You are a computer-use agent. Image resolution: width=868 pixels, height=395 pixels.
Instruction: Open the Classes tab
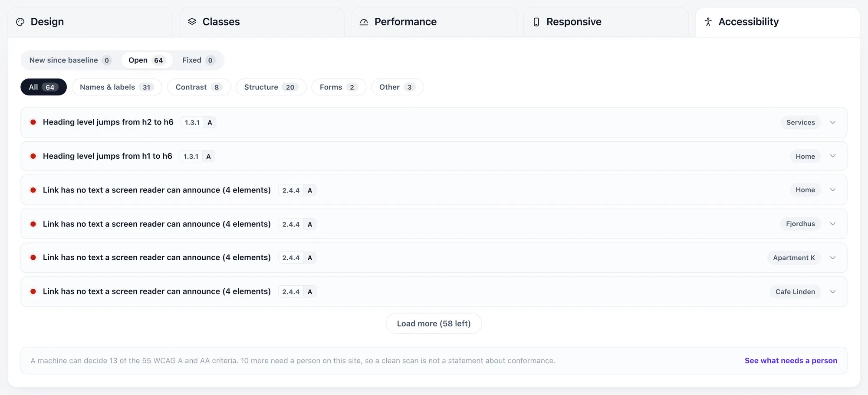[262, 22]
